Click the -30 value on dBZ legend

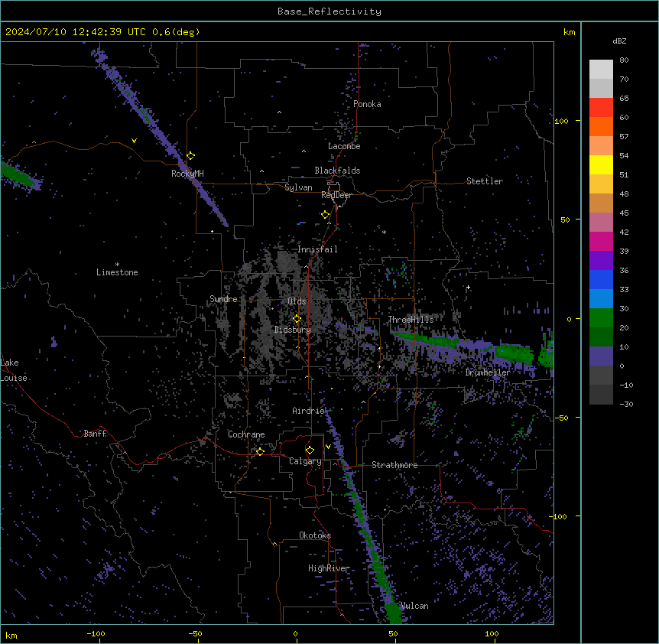[x=626, y=404]
